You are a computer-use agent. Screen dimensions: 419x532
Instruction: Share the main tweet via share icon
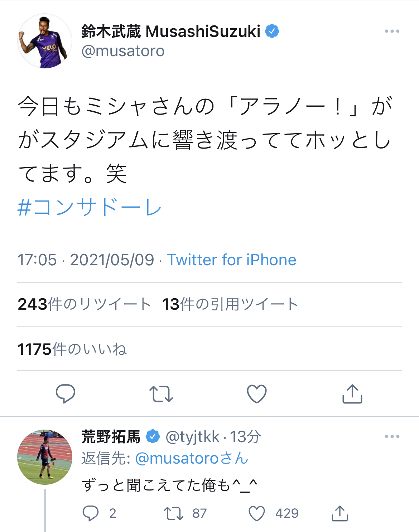(352, 393)
